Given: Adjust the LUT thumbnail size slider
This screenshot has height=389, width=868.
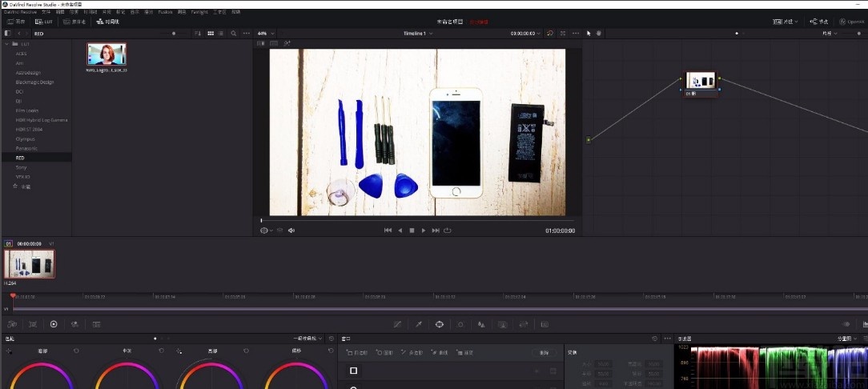Looking at the screenshot, I should [x=173, y=33].
